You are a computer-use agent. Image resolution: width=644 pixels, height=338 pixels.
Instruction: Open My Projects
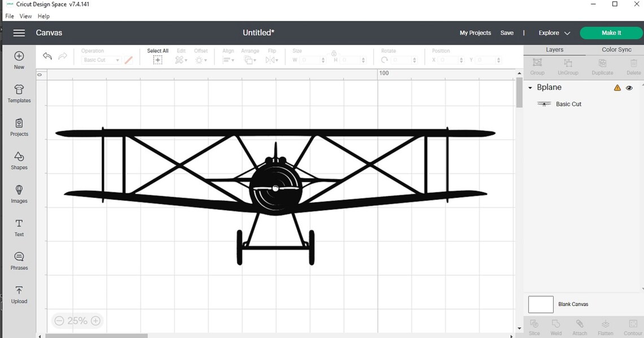(x=475, y=33)
